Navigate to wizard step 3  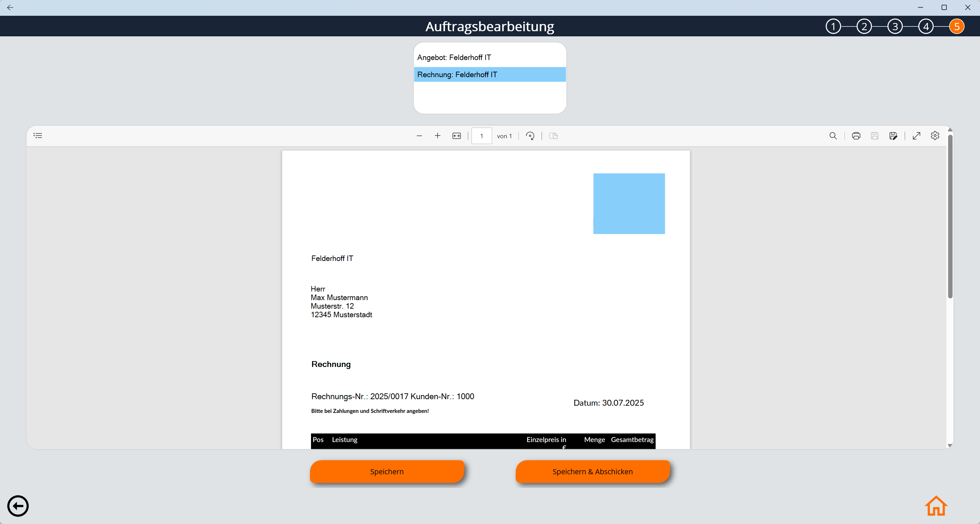coord(895,26)
